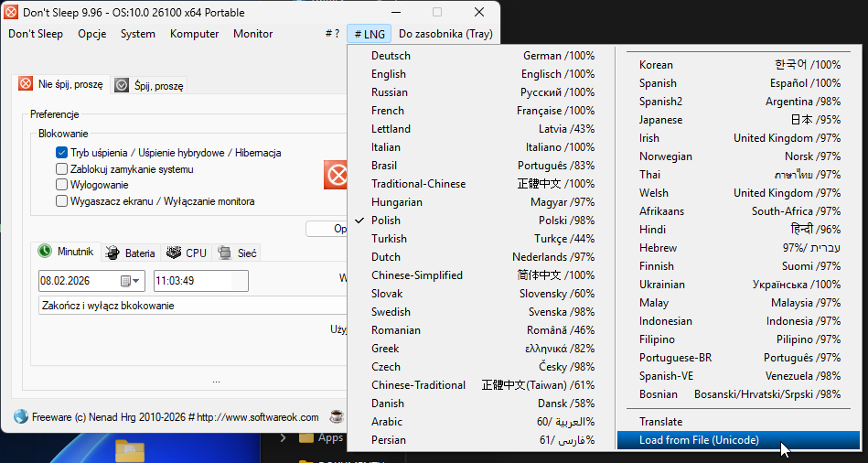Select the checked Polish language entry

(480, 221)
